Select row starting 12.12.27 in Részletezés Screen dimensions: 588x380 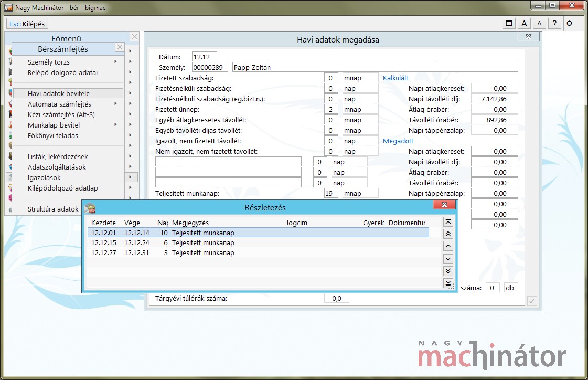(x=259, y=253)
